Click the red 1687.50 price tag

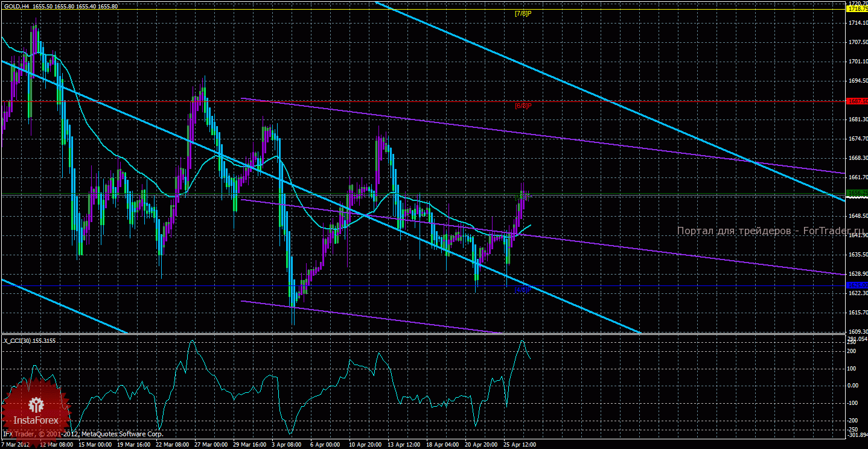[x=857, y=101]
